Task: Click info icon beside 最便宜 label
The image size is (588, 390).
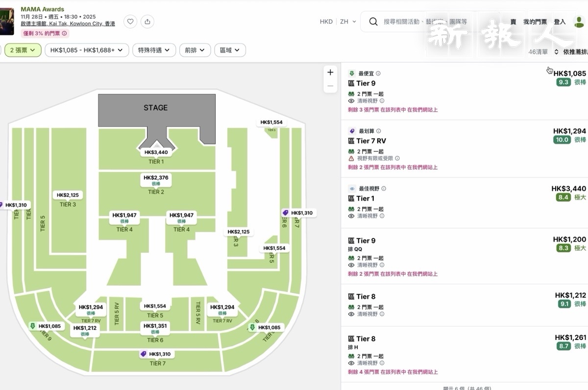Action: (x=378, y=73)
